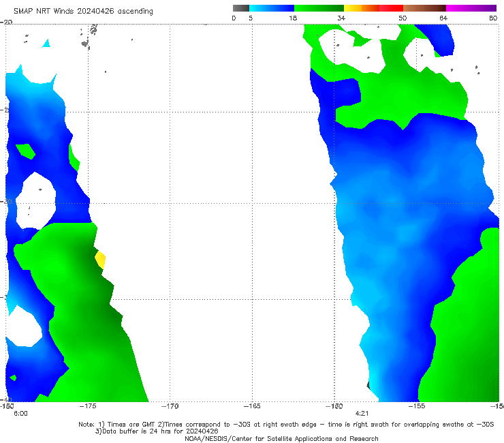Click the small yellow high-wind patch on the map
The width and height of the screenshot is (504, 443).
point(100,260)
